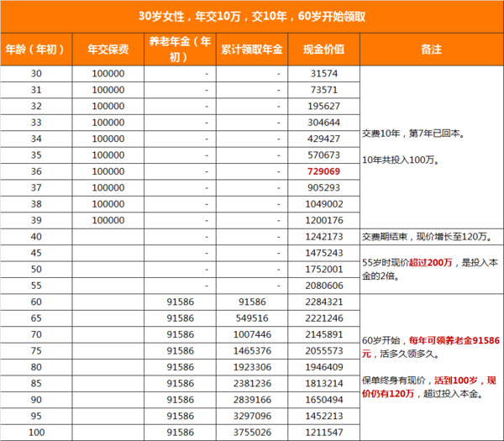The image size is (504, 441).
Task: Click cash value cell '1946409'
Action: [x=324, y=367]
